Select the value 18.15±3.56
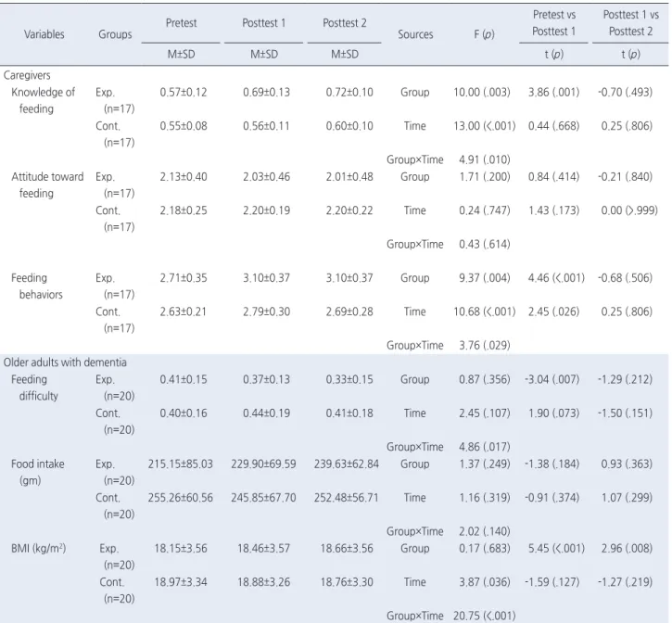Image resolution: width=672 pixels, height=623 pixels. [181, 549]
